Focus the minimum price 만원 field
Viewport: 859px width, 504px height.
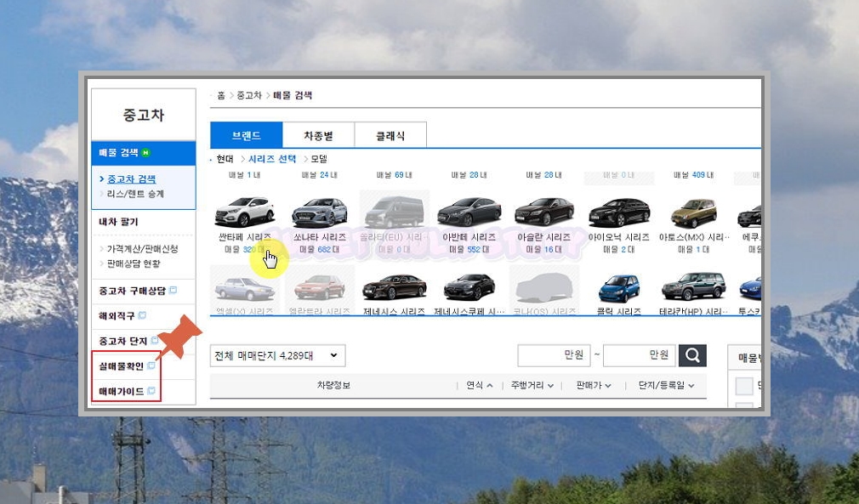[x=554, y=355]
